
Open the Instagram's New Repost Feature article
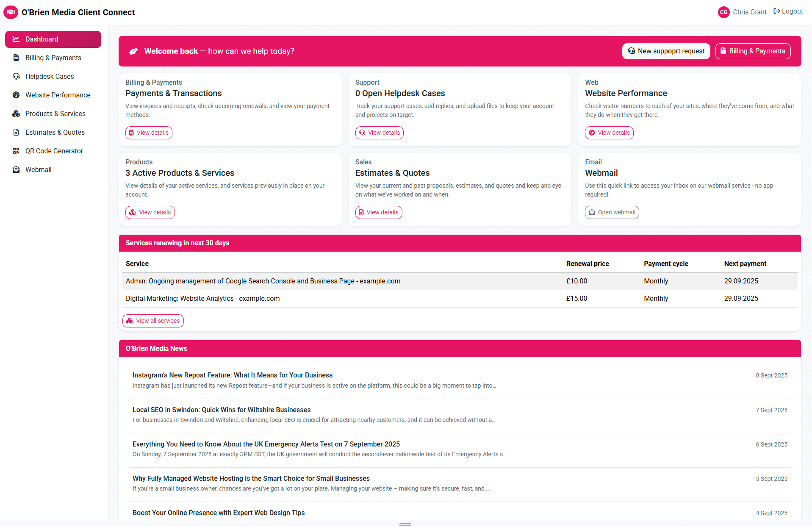coord(232,375)
